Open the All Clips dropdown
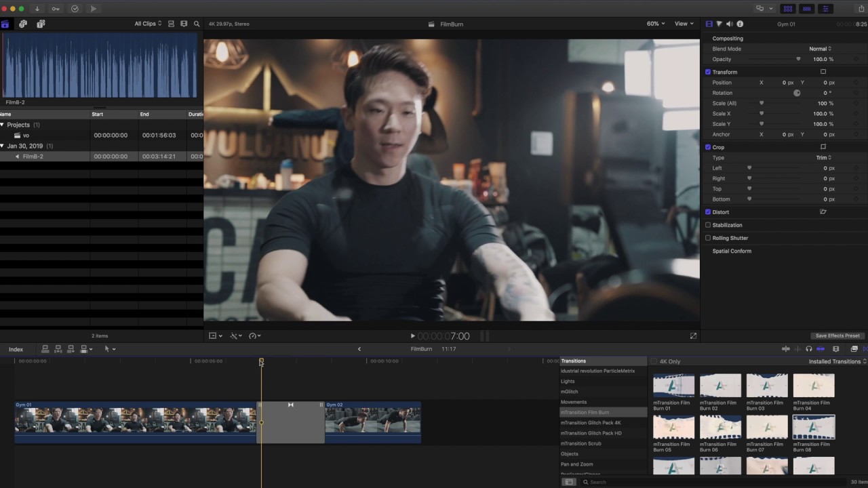Screen dimensions: 868x488 click(146, 24)
